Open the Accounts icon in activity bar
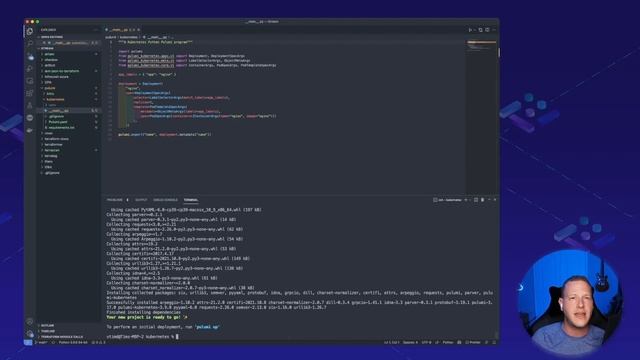This screenshot has height=360, width=640. point(30,322)
